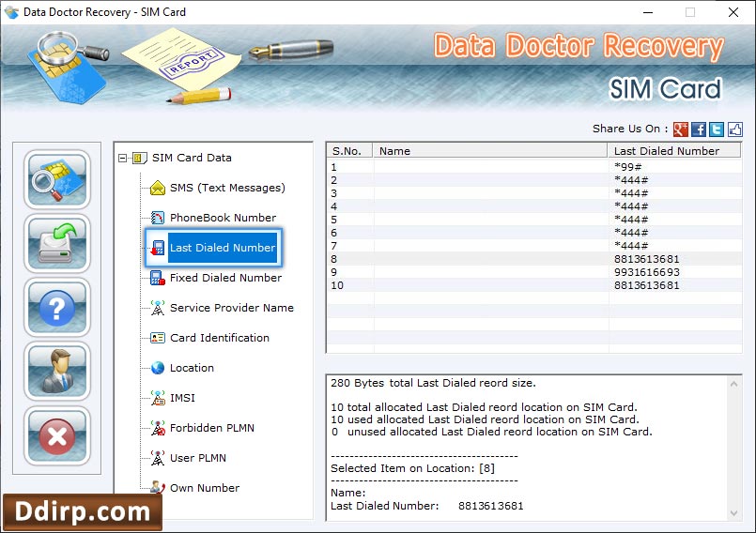The width and height of the screenshot is (756, 533).
Task: Click the SMS envelope icon in tree
Action: click(158, 188)
